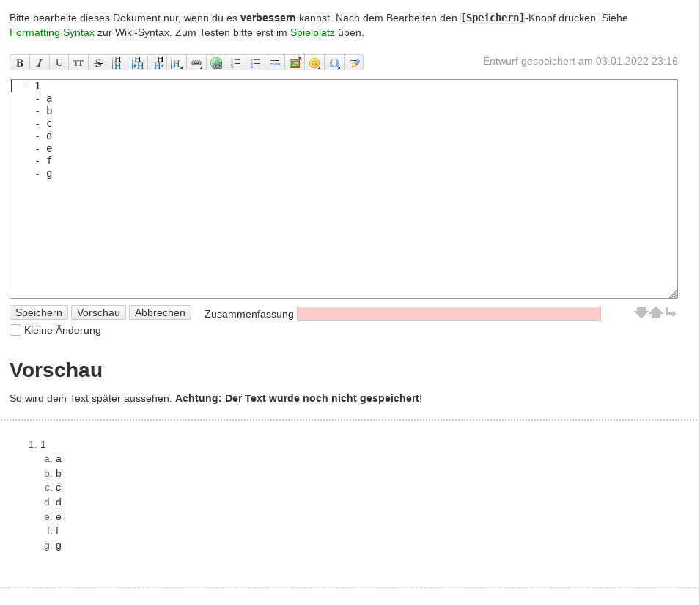700x605 pixels.
Task: Click the line '- g' in the editor
Action: (x=44, y=173)
